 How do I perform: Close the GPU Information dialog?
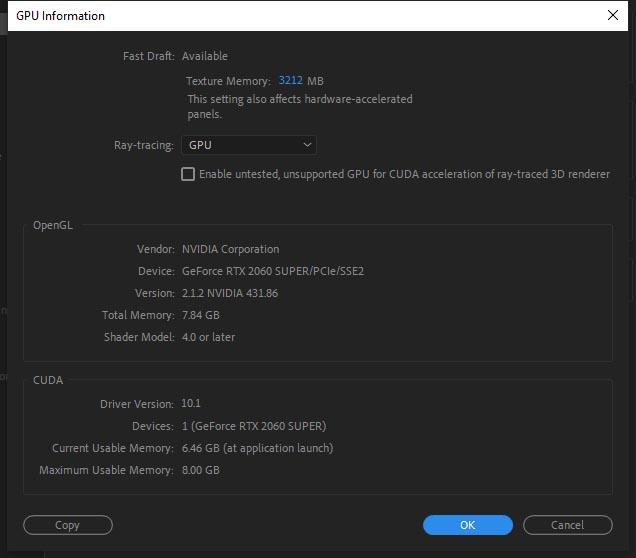coord(612,15)
